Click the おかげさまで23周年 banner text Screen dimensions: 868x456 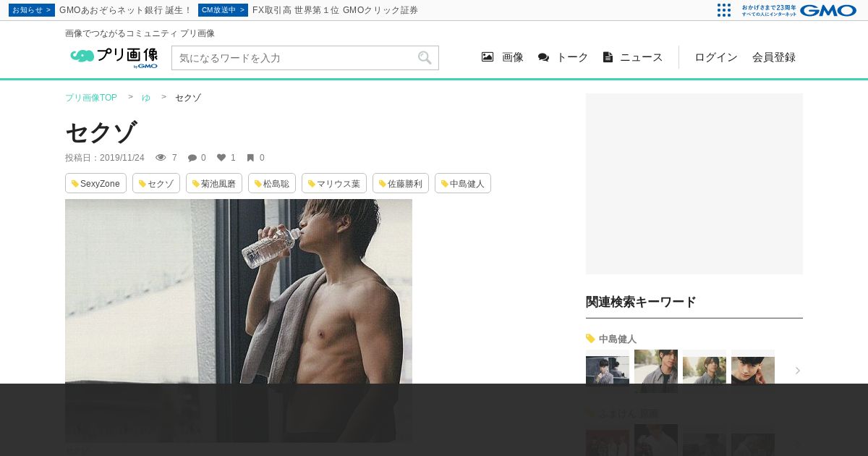768,10
